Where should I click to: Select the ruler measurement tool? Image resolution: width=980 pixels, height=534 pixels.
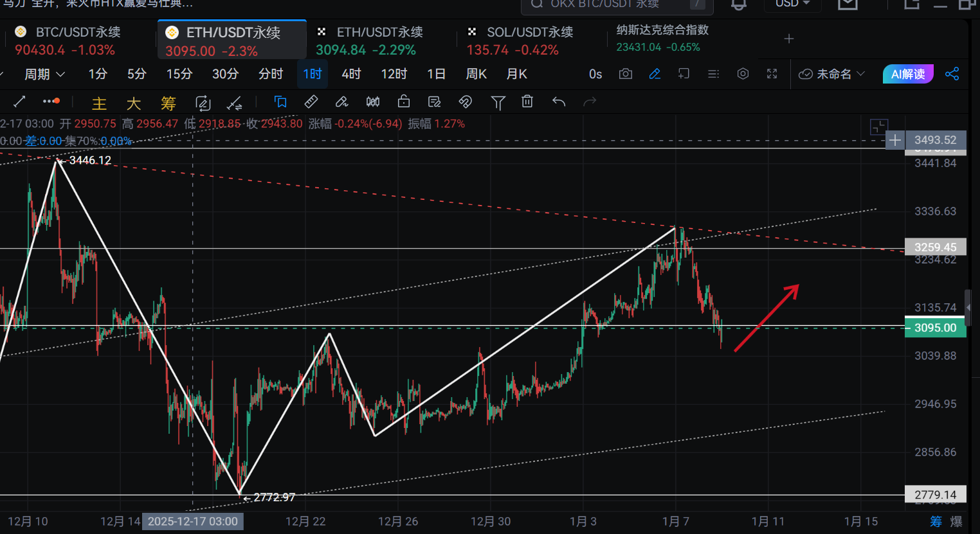coord(311,102)
